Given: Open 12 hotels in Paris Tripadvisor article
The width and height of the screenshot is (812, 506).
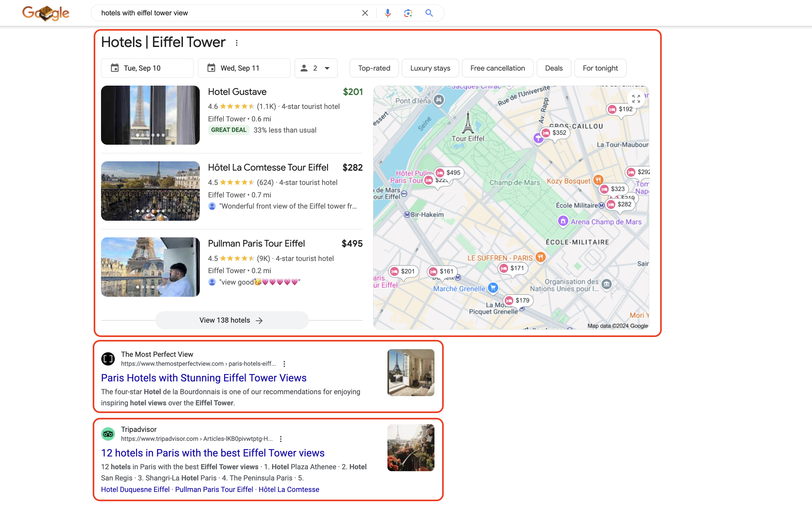Looking at the screenshot, I should coord(213,453).
